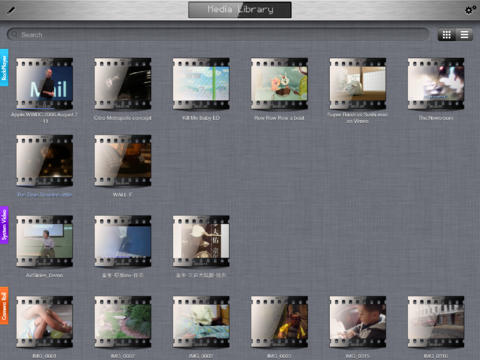Open settings via the gear icon
This screenshot has height=360, width=480.
coord(470,10)
